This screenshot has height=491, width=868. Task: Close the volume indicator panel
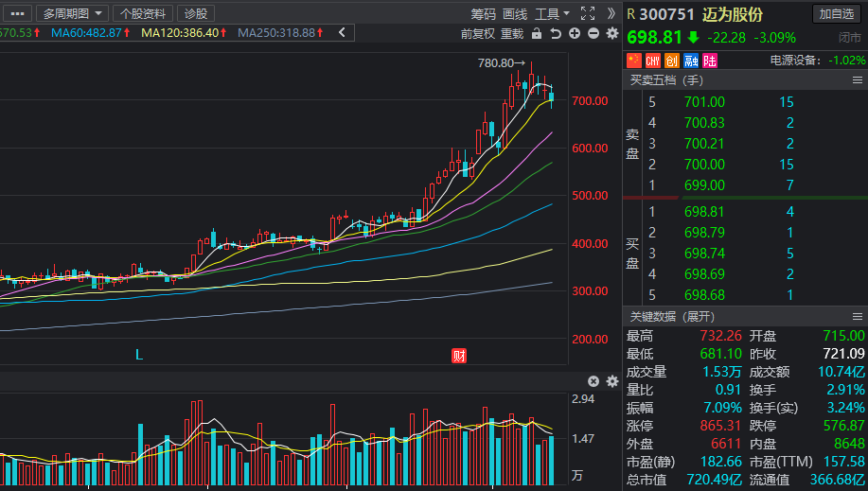[593, 381]
